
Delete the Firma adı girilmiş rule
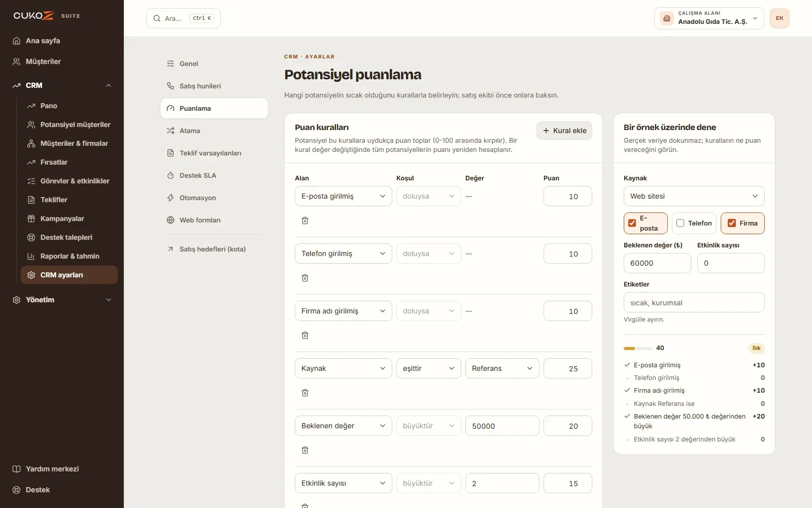tap(305, 335)
